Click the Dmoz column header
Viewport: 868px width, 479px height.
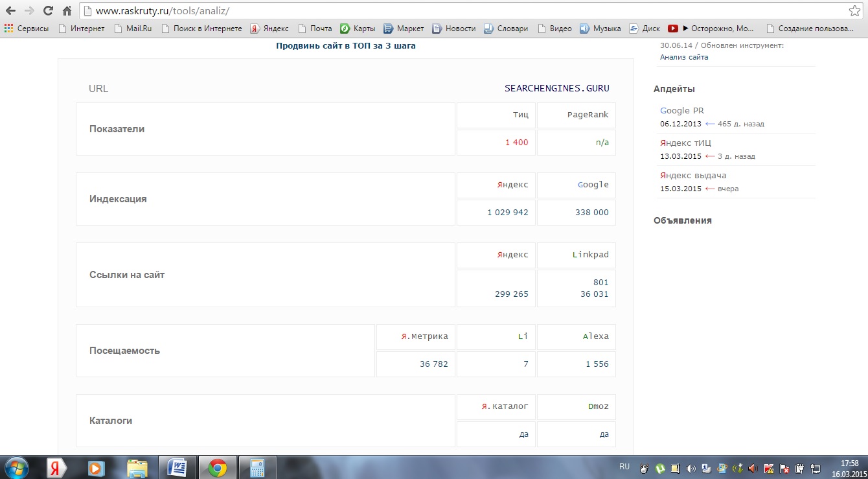tap(599, 406)
